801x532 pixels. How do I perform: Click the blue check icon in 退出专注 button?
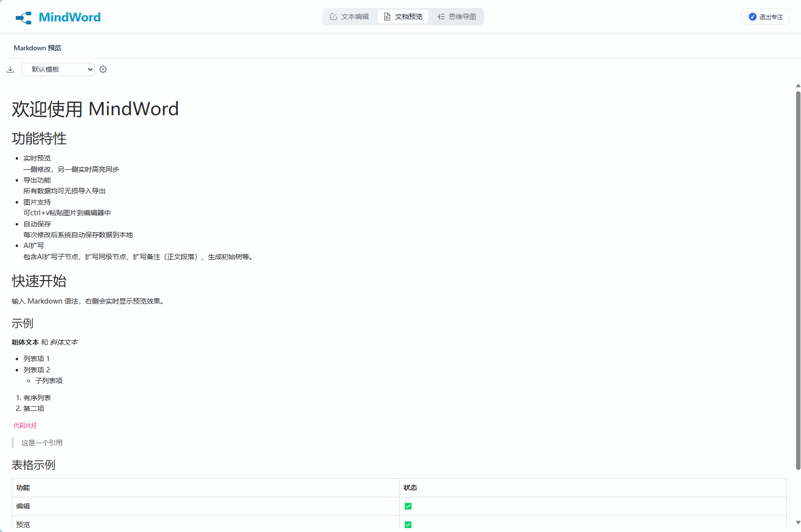[753, 16]
